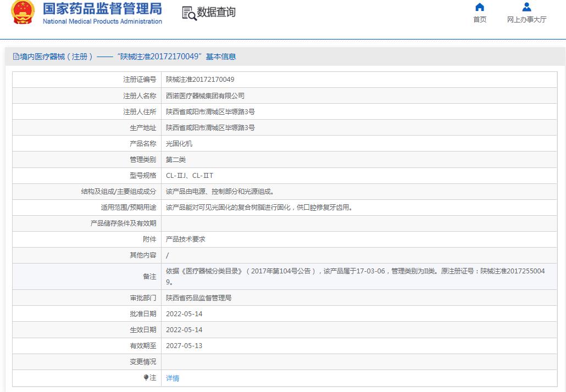Click 产品名称 field label

point(143,143)
